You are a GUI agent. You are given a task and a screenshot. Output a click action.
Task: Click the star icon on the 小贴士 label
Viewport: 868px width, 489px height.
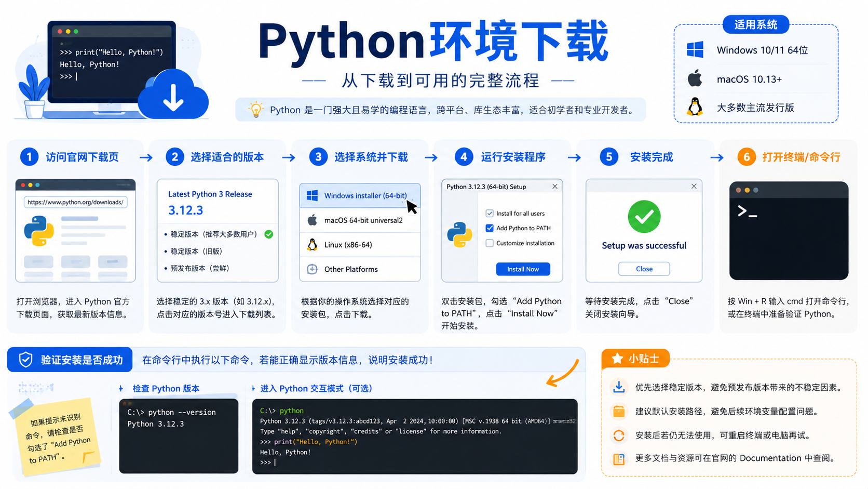(617, 359)
